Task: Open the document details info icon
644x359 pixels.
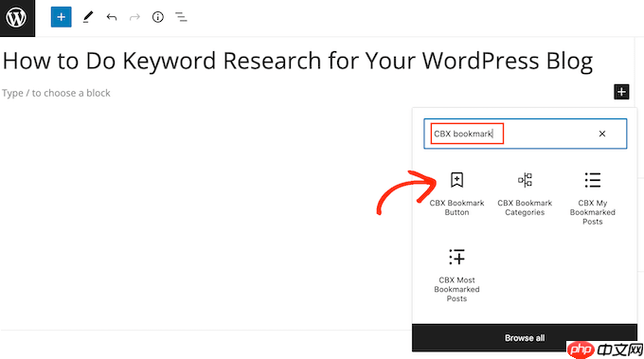Action: click(x=158, y=17)
